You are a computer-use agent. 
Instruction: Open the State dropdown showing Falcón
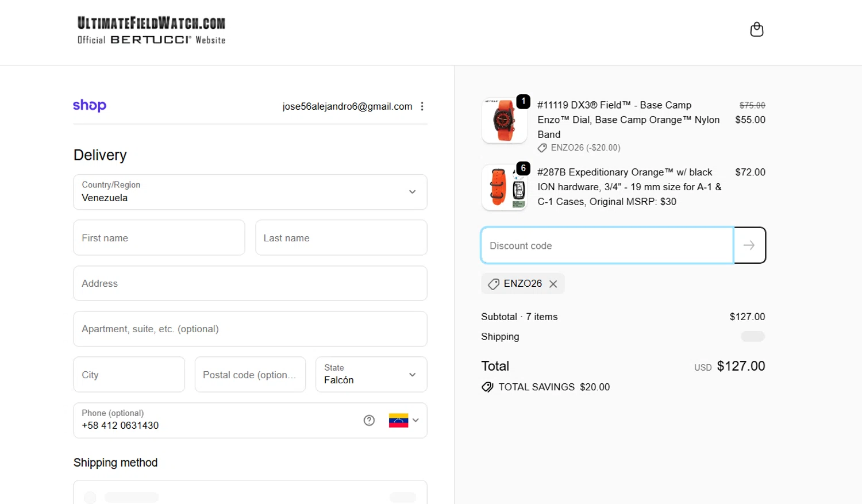371,375
